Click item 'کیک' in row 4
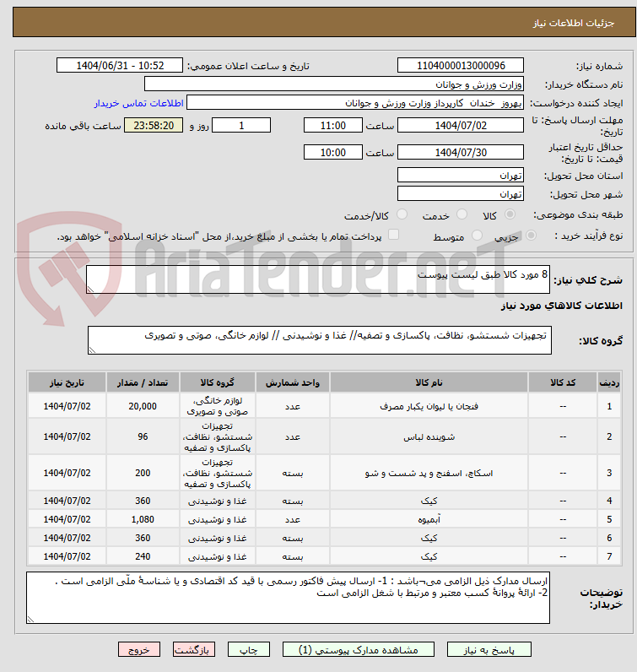The width and height of the screenshot is (637, 672). tap(429, 501)
